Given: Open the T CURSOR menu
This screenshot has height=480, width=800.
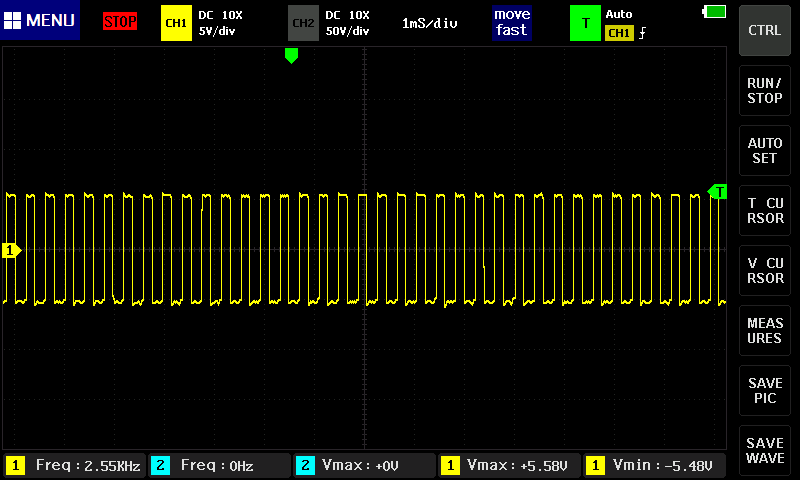Looking at the screenshot, I should point(765,210).
